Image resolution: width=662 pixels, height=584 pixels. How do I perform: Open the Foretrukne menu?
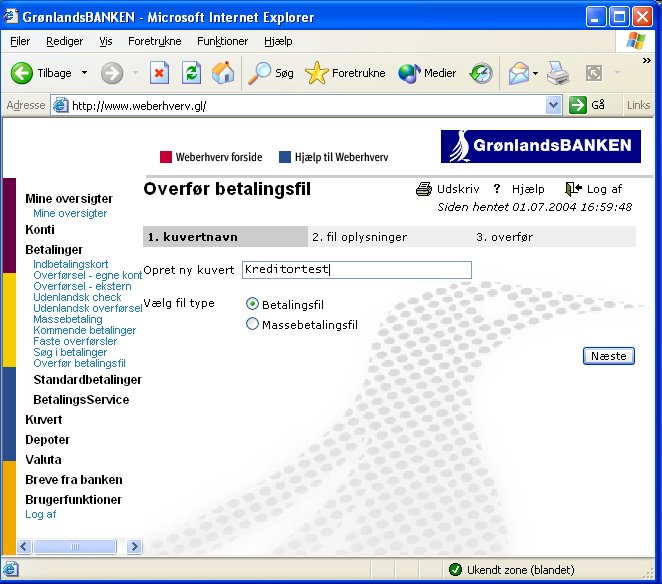pyautogui.click(x=155, y=41)
